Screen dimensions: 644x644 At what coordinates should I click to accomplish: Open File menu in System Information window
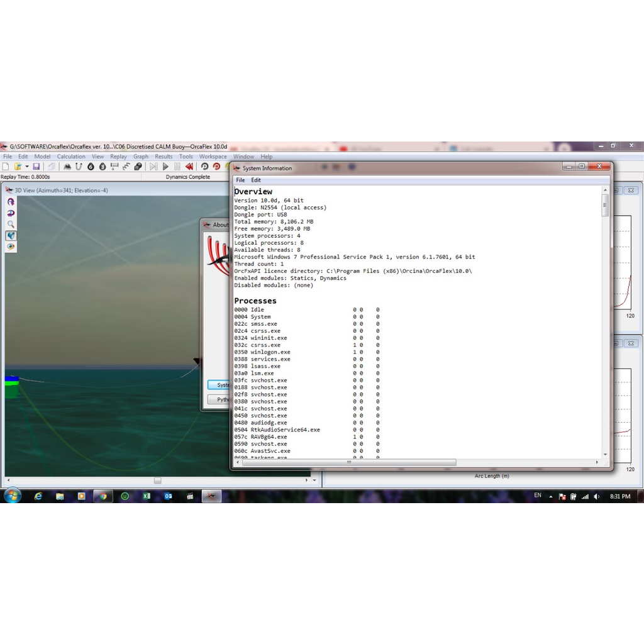(x=240, y=180)
